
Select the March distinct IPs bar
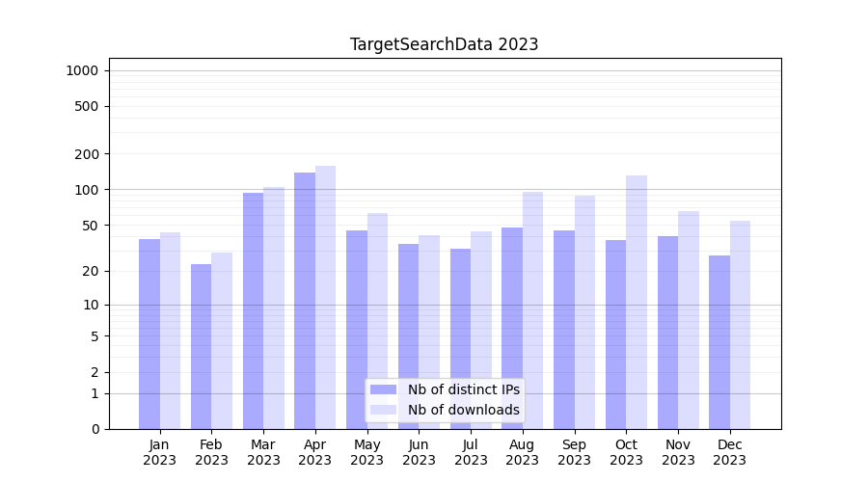click(253, 309)
